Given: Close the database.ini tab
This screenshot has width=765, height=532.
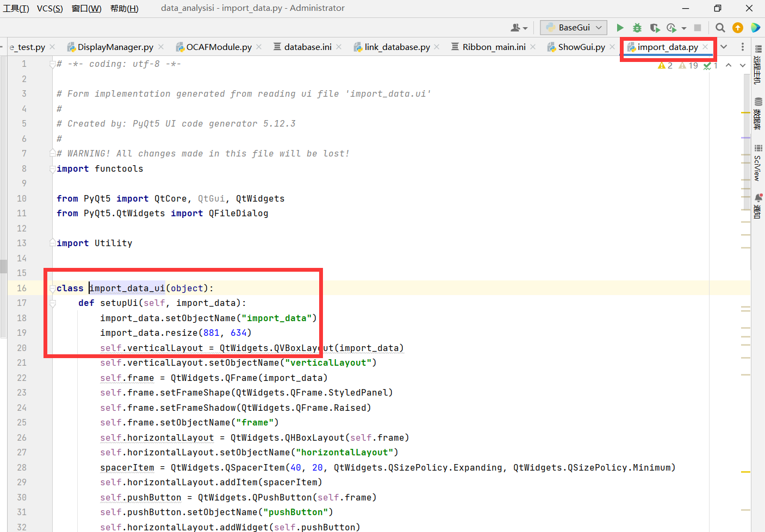Looking at the screenshot, I should [x=339, y=47].
